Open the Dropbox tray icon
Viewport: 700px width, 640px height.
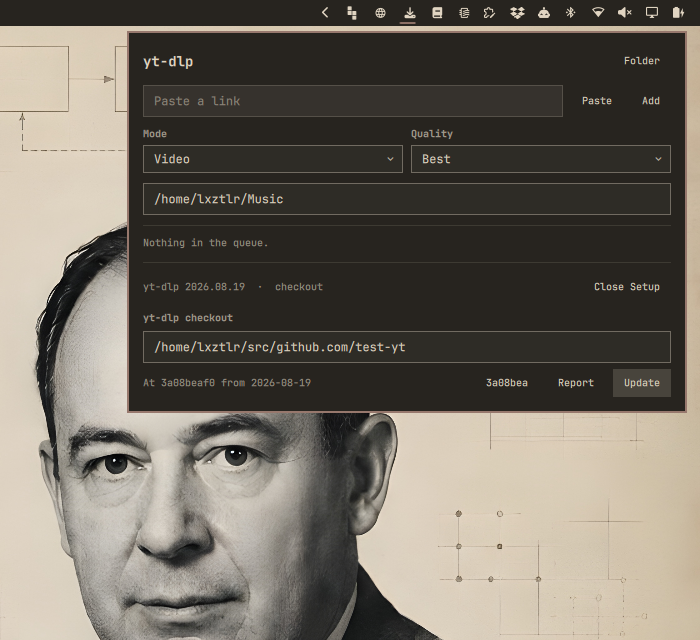[x=517, y=12]
